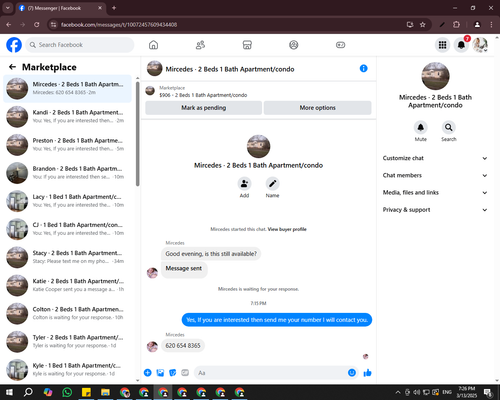Open browser extensions puzzle icon
This screenshot has width=500, height=400.
[456, 25]
